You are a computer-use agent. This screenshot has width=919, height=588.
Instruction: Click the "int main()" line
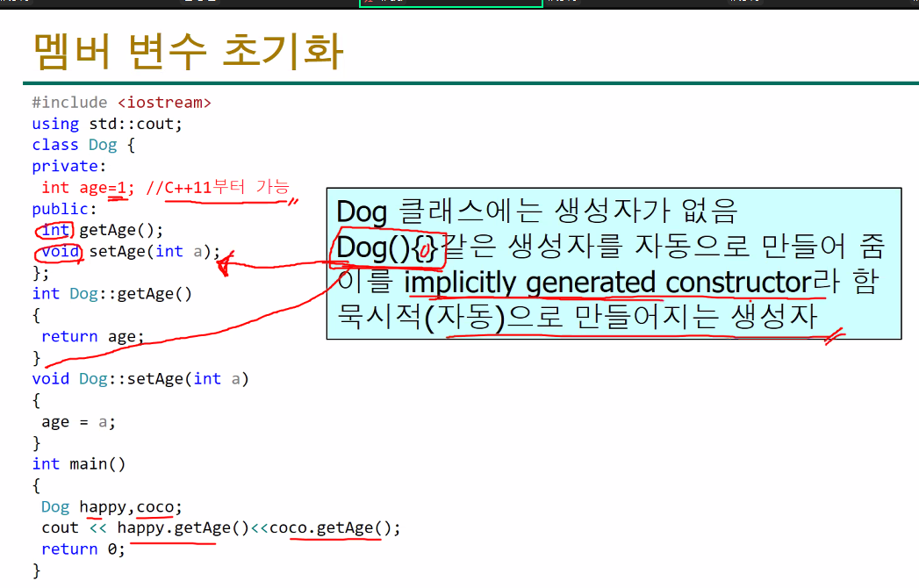[78, 464]
